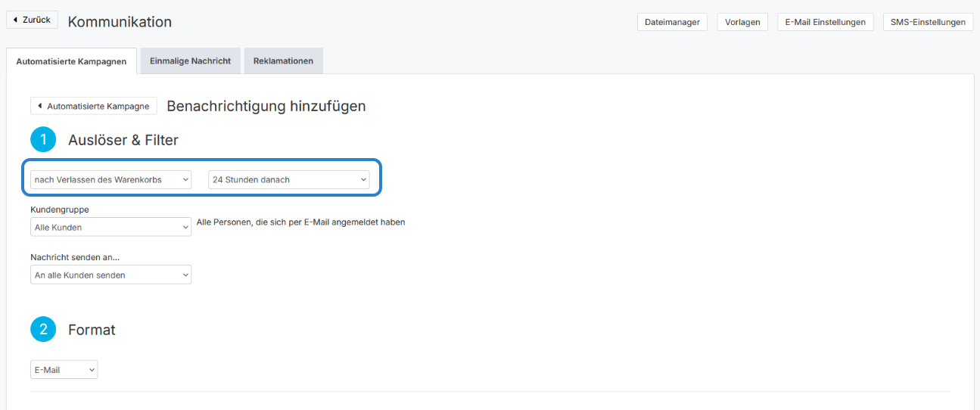Open the Kundengruppe 'Alle Kunden' dropdown
Image resolution: width=980 pixels, height=410 pixels.
coord(110,227)
